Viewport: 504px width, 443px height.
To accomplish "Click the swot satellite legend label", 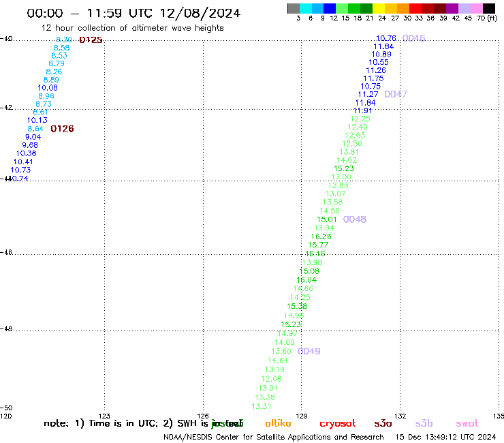I will click(467, 424).
